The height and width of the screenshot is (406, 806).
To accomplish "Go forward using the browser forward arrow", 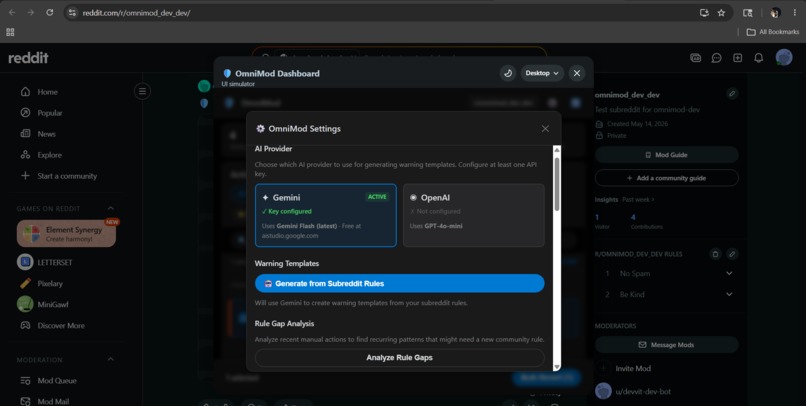I will (31, 13).
